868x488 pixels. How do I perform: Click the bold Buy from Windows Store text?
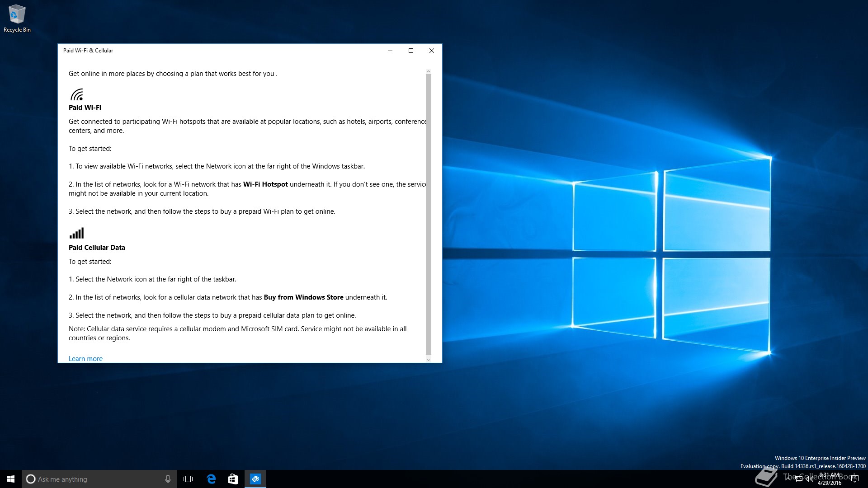click(x=303, y=297)
